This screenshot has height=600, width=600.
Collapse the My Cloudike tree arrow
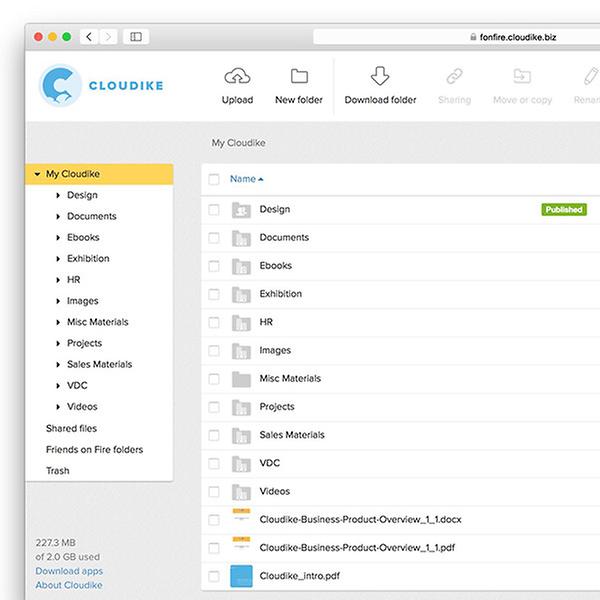pos(37,174)
